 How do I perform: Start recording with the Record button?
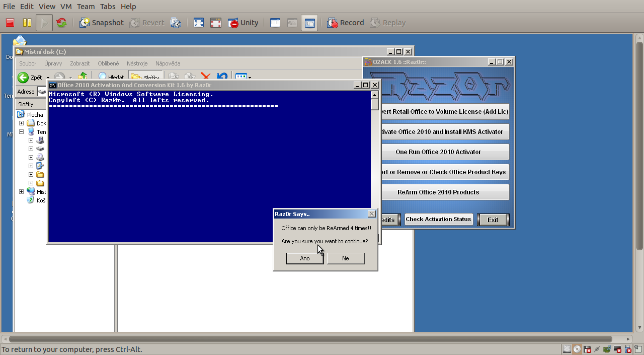346,23
